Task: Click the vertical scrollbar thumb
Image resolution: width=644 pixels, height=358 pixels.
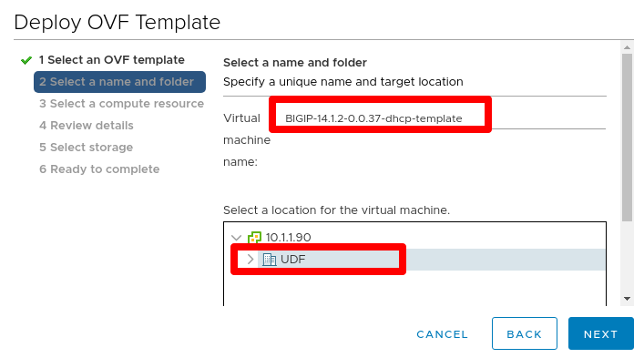Action: pos(627,138)
